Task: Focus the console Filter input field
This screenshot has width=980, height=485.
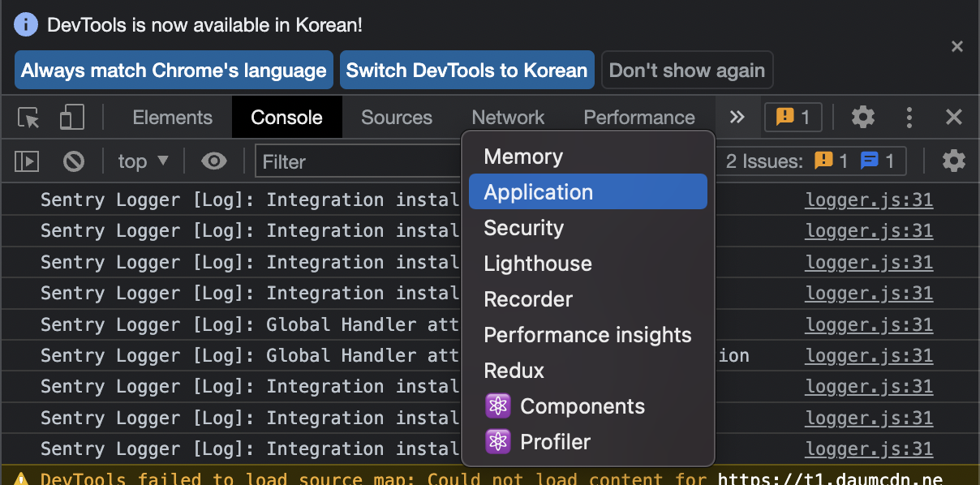Action: pyautogui.click(x=359, y=161)
